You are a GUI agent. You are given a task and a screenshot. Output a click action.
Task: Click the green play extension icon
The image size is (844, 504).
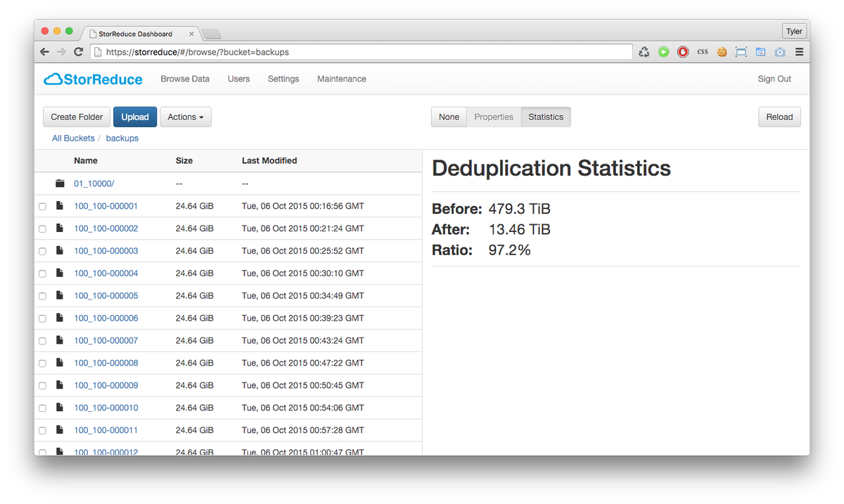663,51
